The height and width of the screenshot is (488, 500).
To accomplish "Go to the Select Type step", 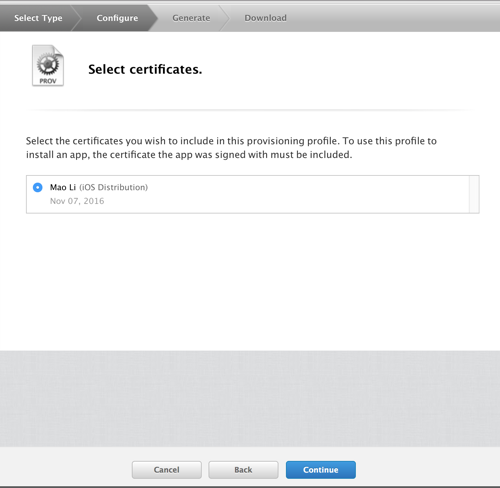I will 38,18.
